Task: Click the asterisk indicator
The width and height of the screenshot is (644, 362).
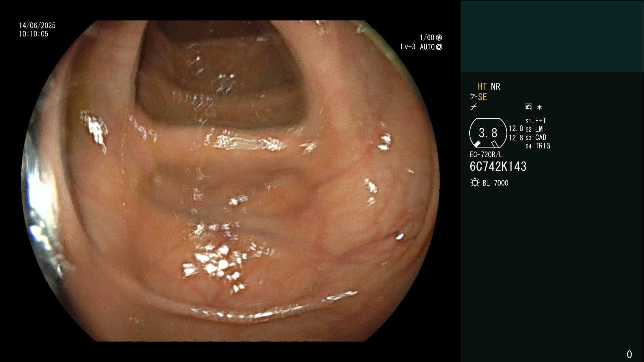Action: pyautogui.click(x=539, y=107)
